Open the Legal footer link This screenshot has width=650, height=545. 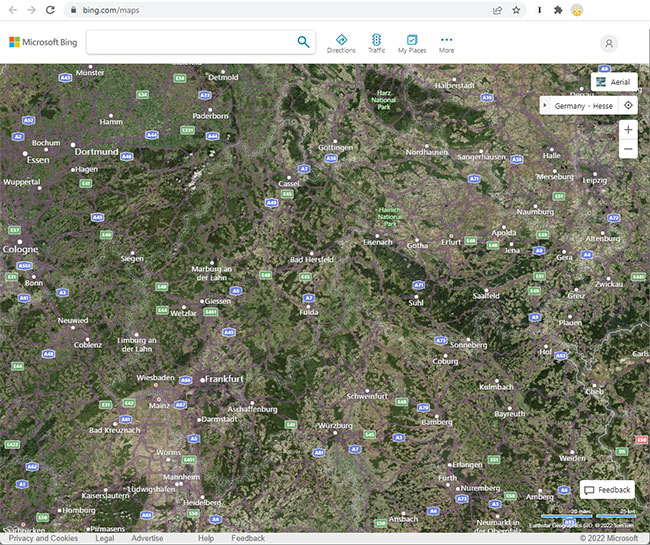pos(104,538)
